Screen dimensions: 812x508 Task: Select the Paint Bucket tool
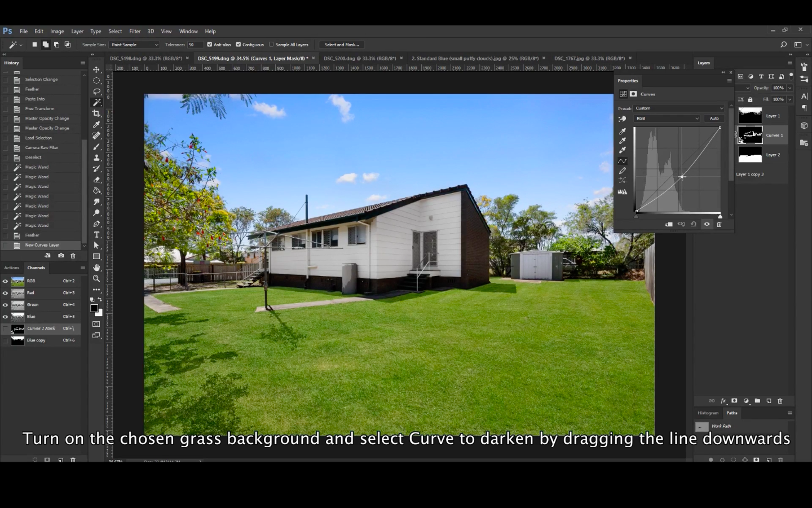(x=96, y=191)
